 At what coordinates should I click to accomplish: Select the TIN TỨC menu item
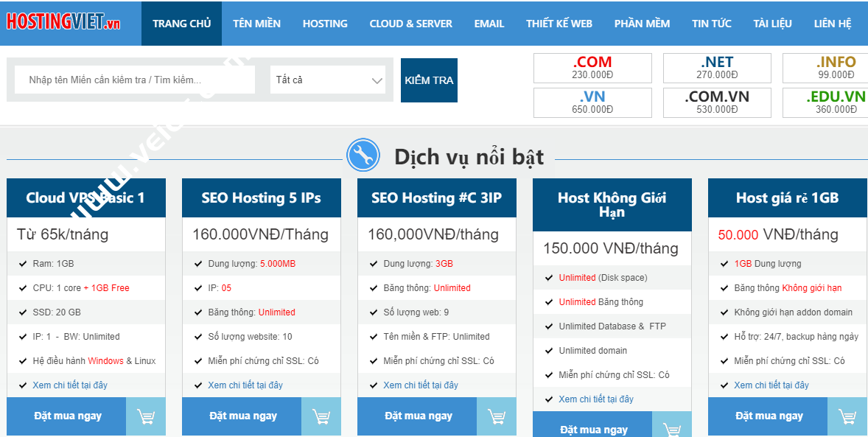coord(711,23)
